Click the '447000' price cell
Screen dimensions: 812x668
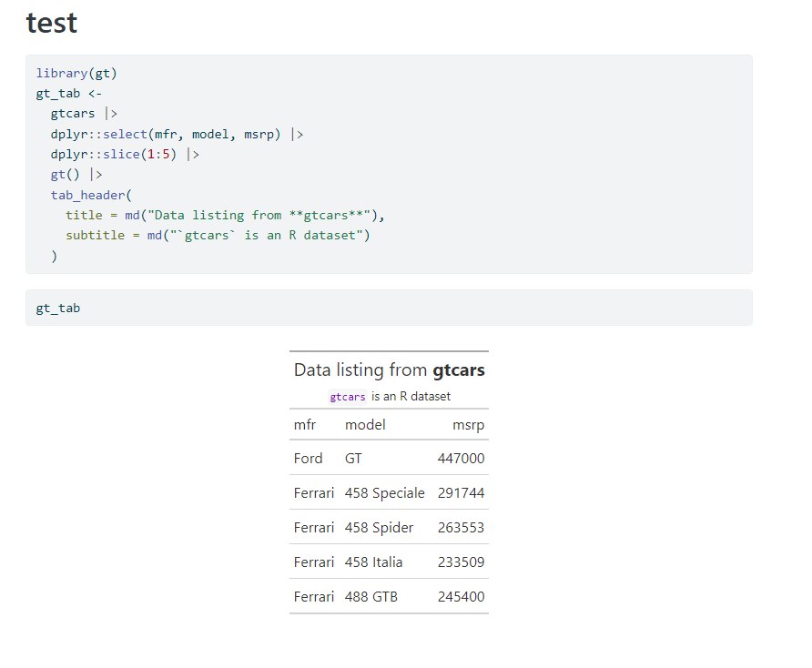[461, 459]
